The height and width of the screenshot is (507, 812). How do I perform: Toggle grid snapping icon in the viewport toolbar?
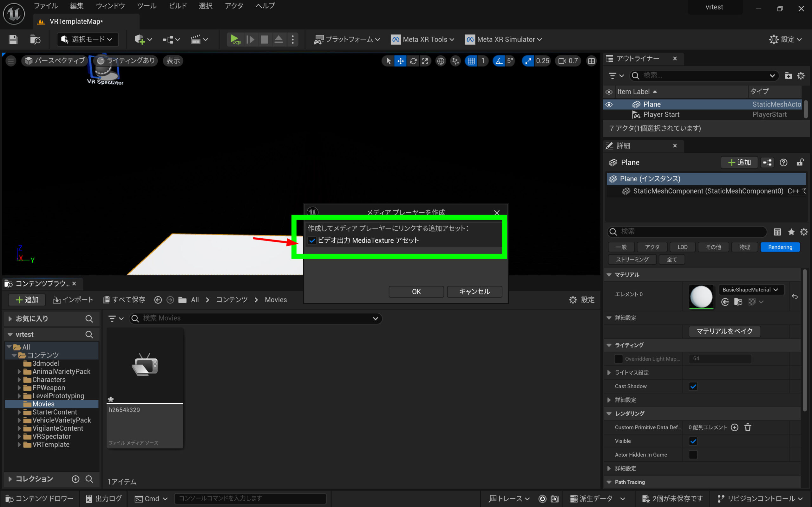click(x=471, y=61)
